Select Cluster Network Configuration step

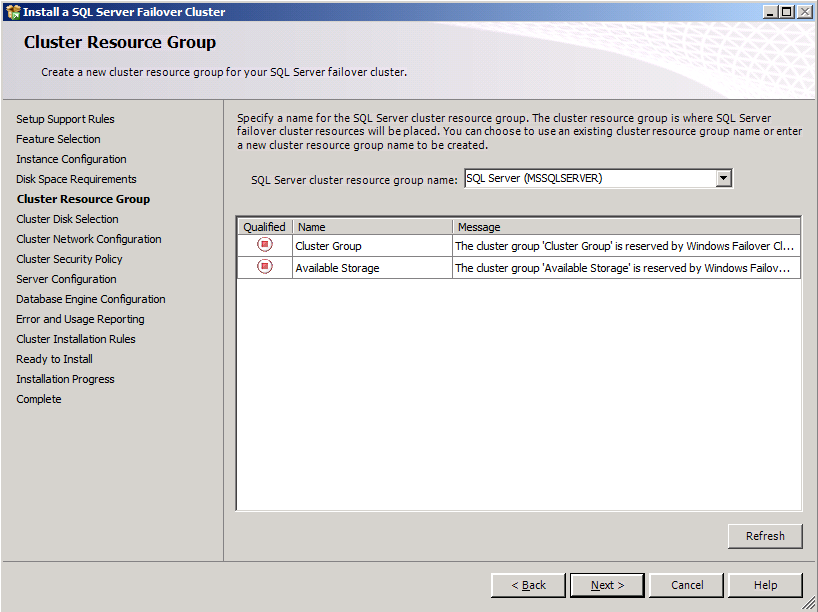coord(89,239)
